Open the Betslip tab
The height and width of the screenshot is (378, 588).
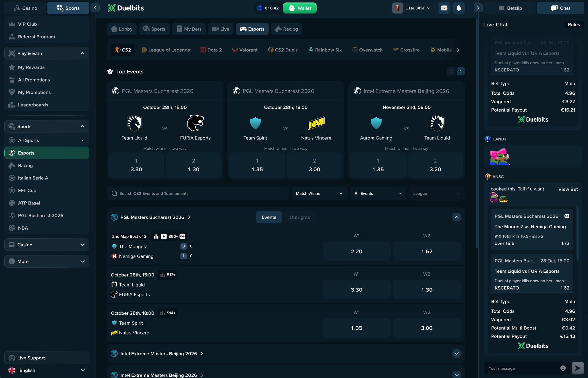(510, 8)
